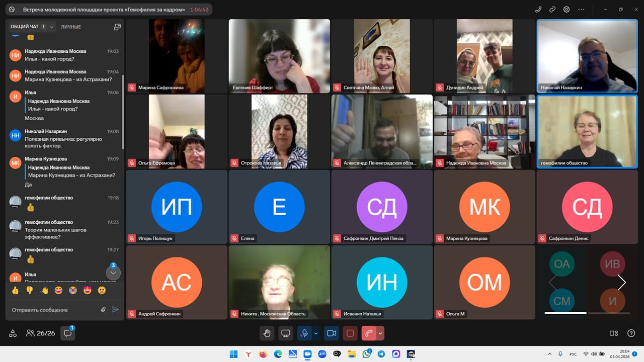Image resolution: width=644 pixels, height=362 pixels.
Task: Expand the leave call options arrow
Action: (380, 333)
